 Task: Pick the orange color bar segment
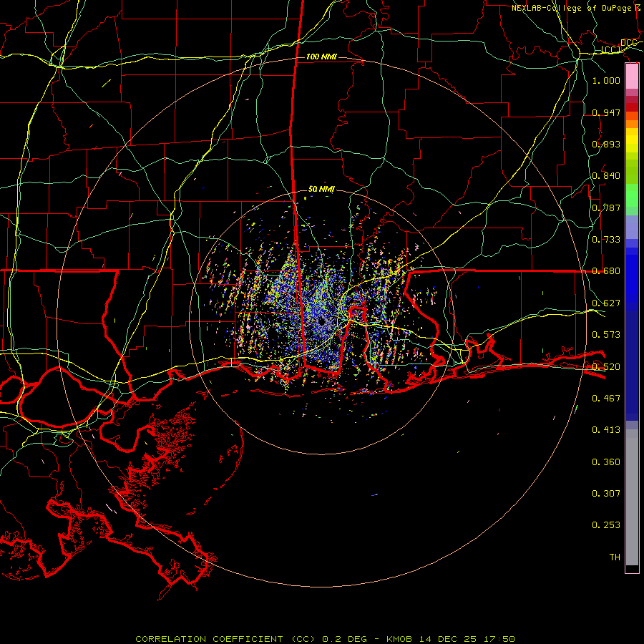632,124
